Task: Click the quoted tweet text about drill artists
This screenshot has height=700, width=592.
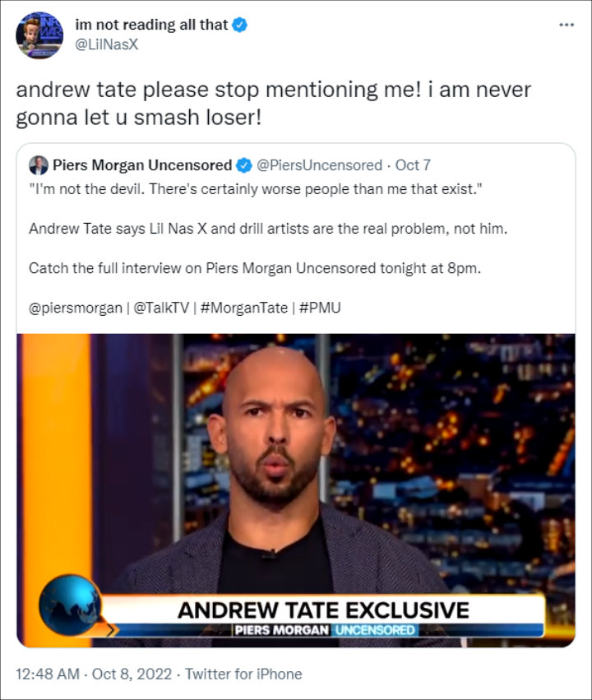Action: click(268, 229)
